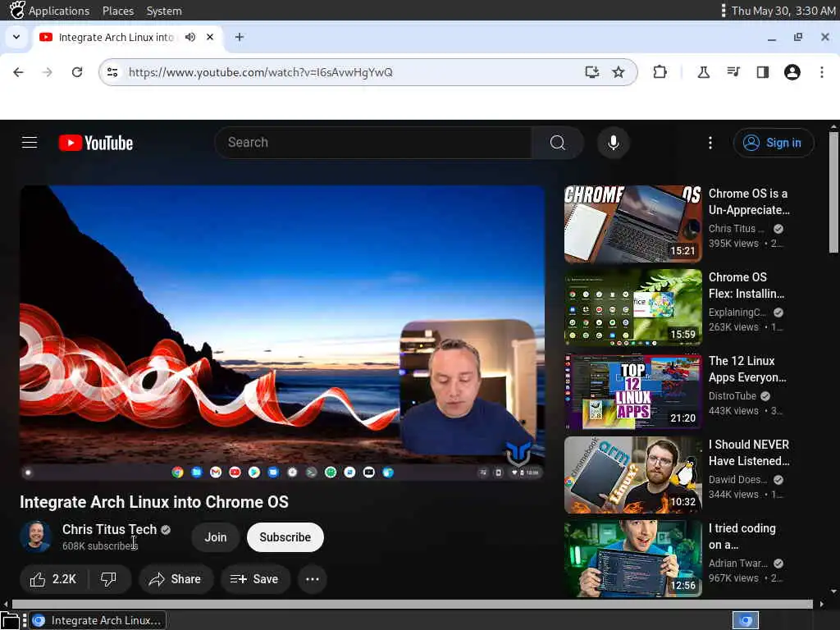
Task: Save video to a playlist
Action: click(256, 579)
